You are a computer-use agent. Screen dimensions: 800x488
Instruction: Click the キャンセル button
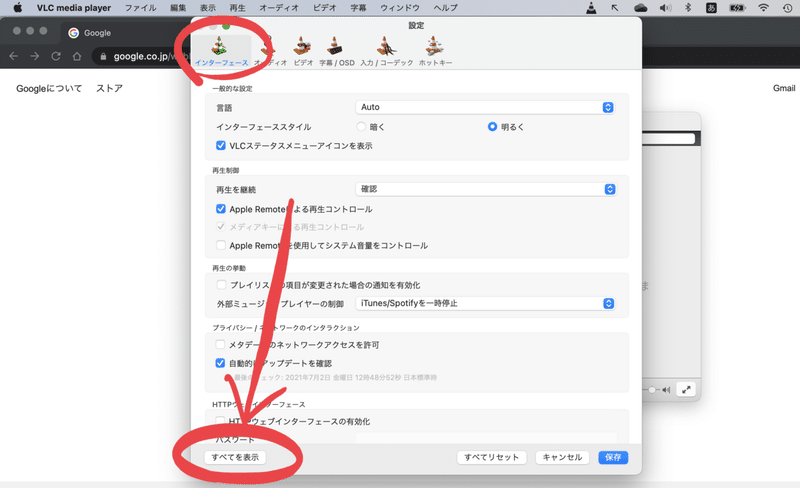[x=562, y=457]
